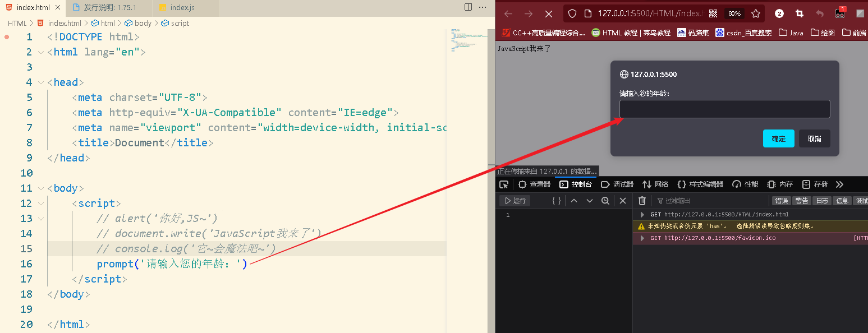The height and width of the screenshot is (333, 868).
Task: Show more devtools tabs with double chevron
Action: pyautogui.click(x=839, y=184)
